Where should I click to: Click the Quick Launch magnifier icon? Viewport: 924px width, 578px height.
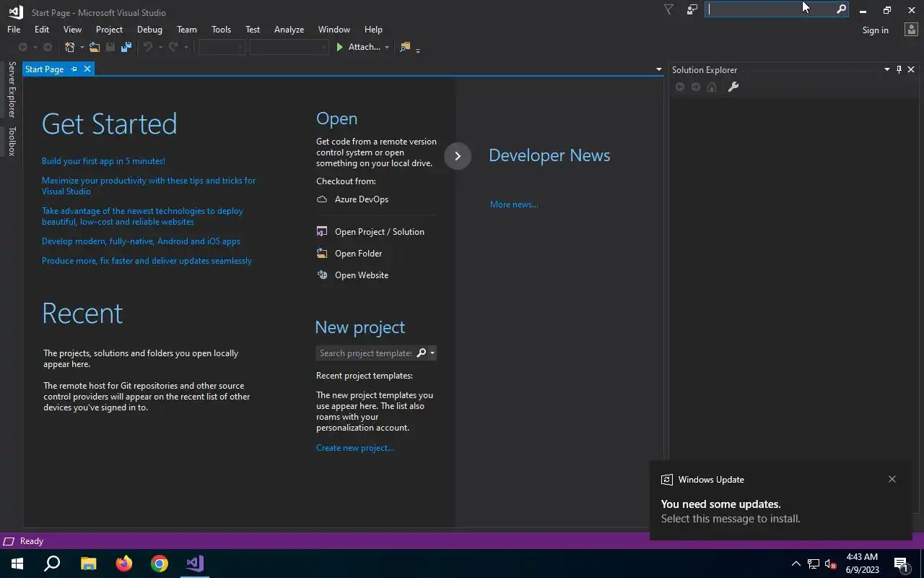(841, 9)
